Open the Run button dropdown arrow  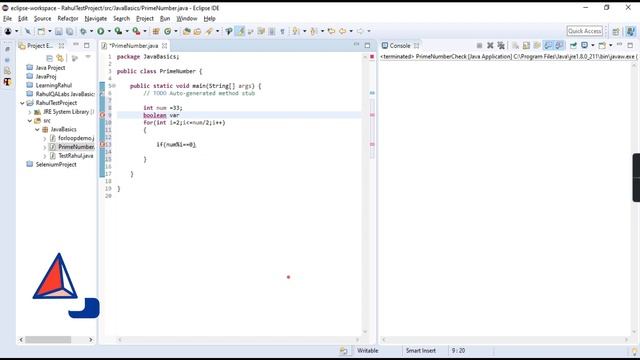click(109, 31)
